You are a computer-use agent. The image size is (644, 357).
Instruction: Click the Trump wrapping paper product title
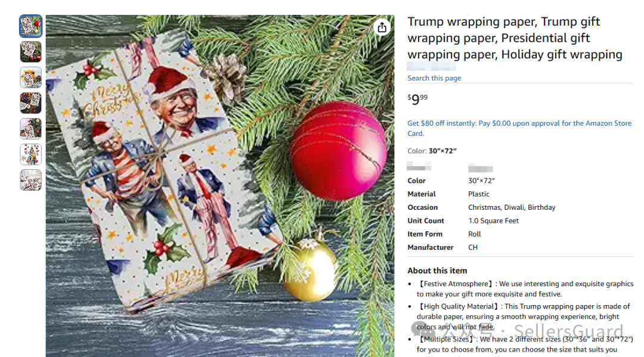click(x=515, y=38)
